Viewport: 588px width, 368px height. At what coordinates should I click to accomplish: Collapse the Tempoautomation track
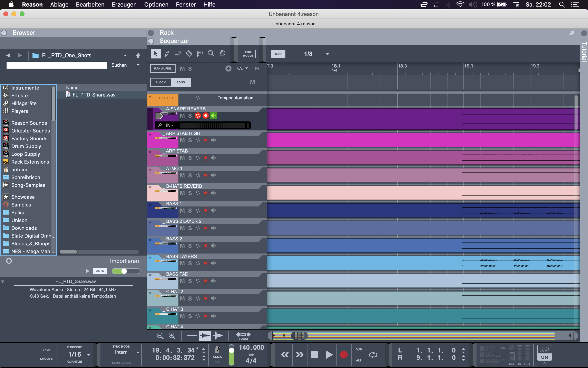pyautogui.click(x=150, y=97)
